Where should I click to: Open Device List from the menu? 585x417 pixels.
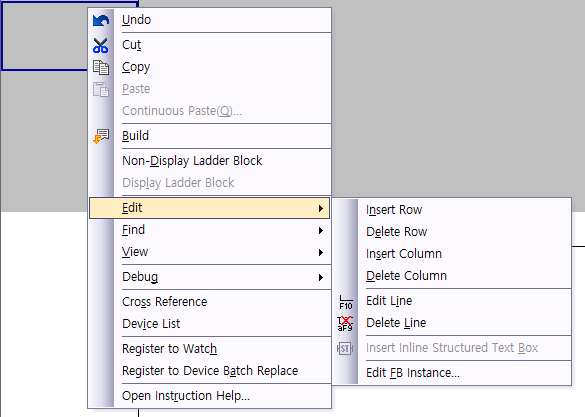coord(210,324)
